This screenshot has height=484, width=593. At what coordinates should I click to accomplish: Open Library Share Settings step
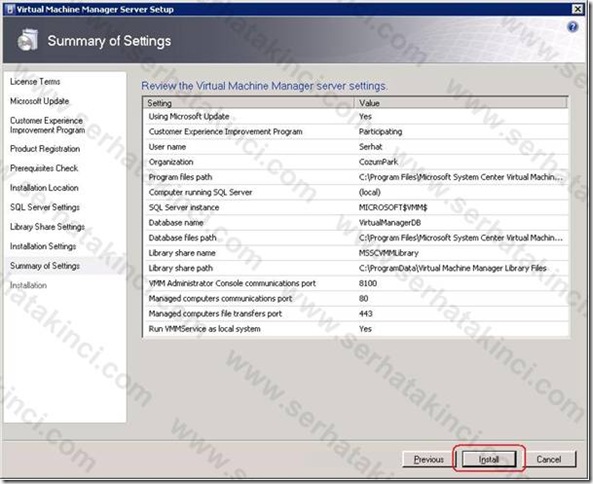(x=47, y=226)
